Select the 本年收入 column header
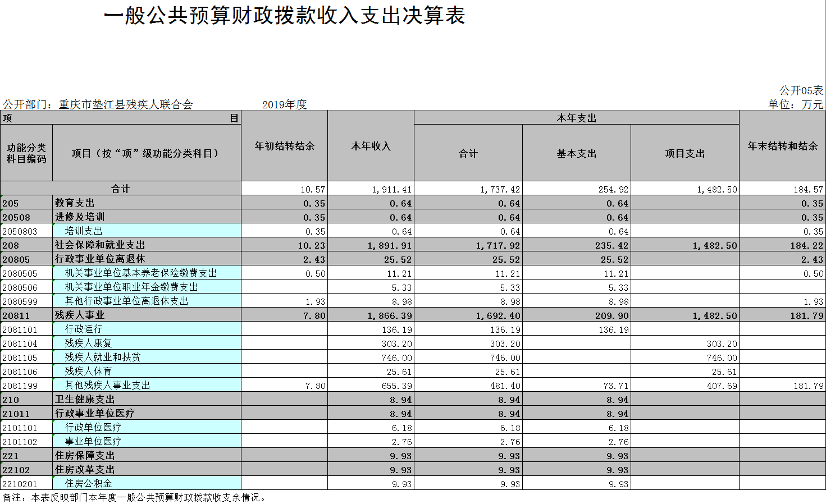Image resolution: width=826 pixels, height=504 pixels. click(x=371, y=146)
